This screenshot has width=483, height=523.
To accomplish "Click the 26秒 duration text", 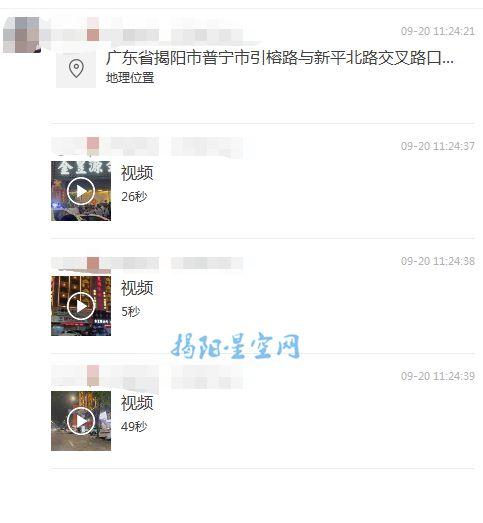I will coord(134,196).
